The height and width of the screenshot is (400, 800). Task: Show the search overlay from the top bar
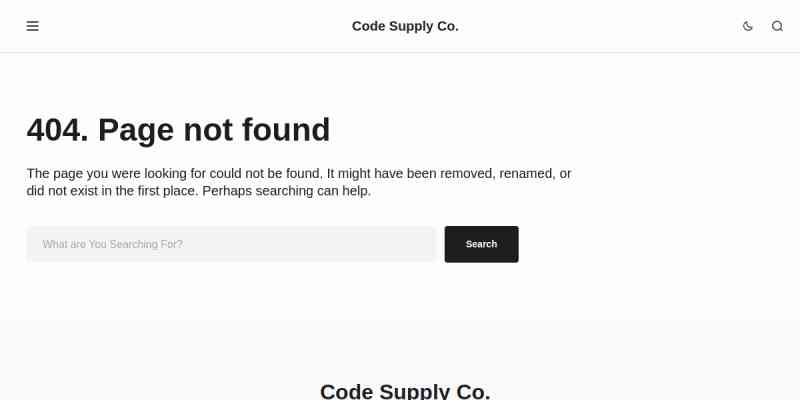[777, 26]
